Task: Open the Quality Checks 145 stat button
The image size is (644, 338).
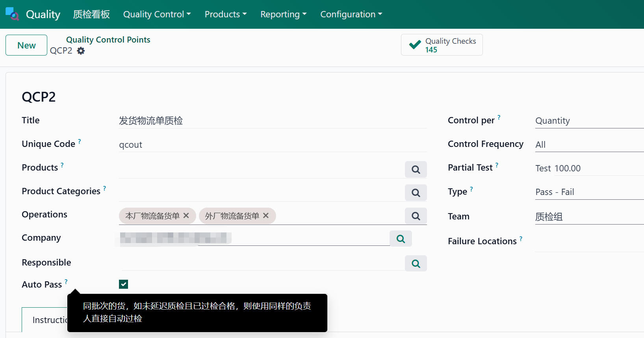Action: 442,45
